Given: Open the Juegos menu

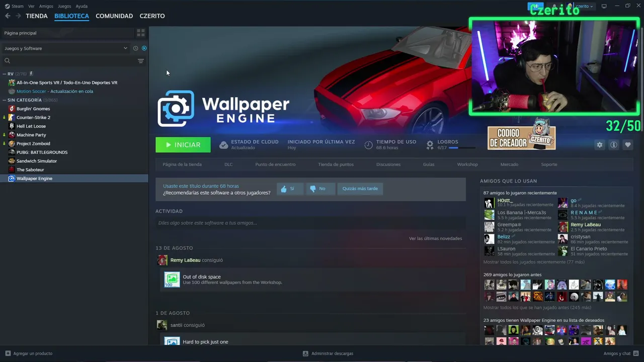Looking at the screenshot, I should click(x=64, y=6).
